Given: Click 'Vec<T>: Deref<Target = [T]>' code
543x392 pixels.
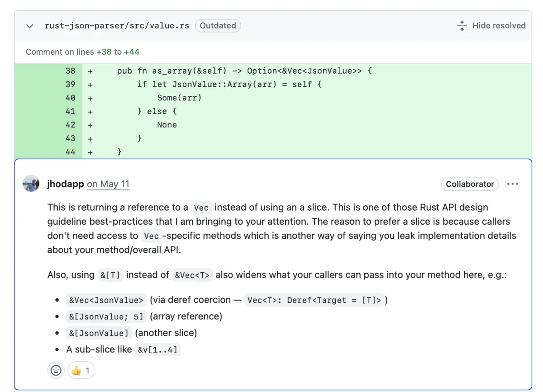Looking at the screenshot, I should [x=314, y=300].
